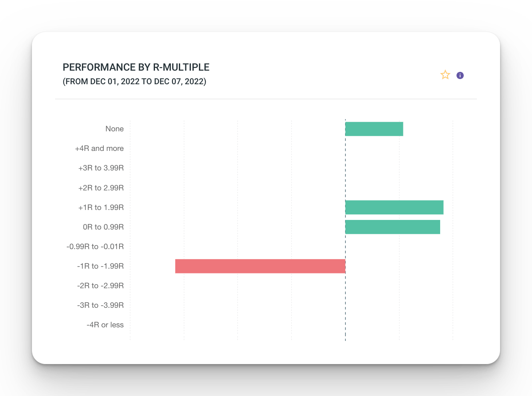532x396 pixels.
Task: Select the red -1R to -1.99R bar
Action: 260,266
